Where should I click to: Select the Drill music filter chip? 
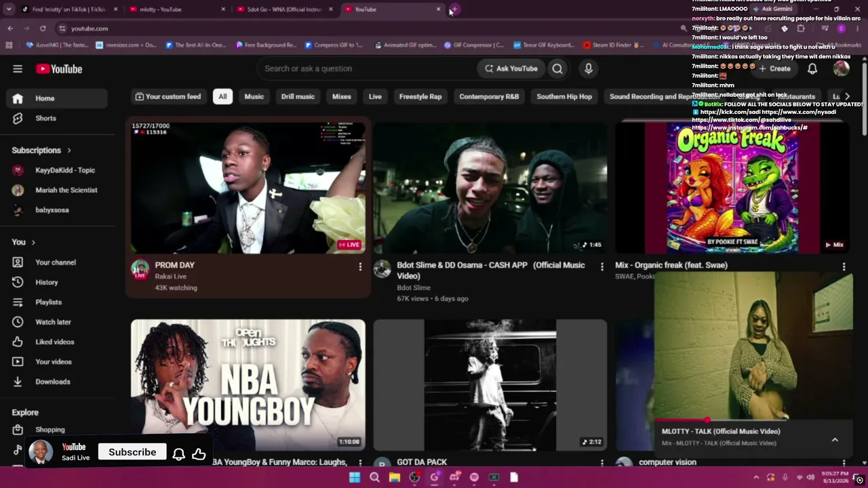(x=298, y=96)
